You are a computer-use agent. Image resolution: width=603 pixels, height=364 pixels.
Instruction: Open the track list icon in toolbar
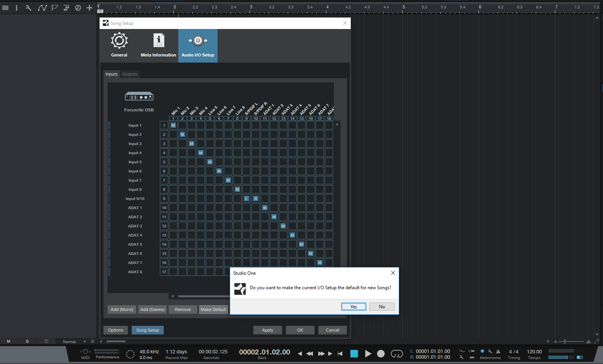coord(5,8)
